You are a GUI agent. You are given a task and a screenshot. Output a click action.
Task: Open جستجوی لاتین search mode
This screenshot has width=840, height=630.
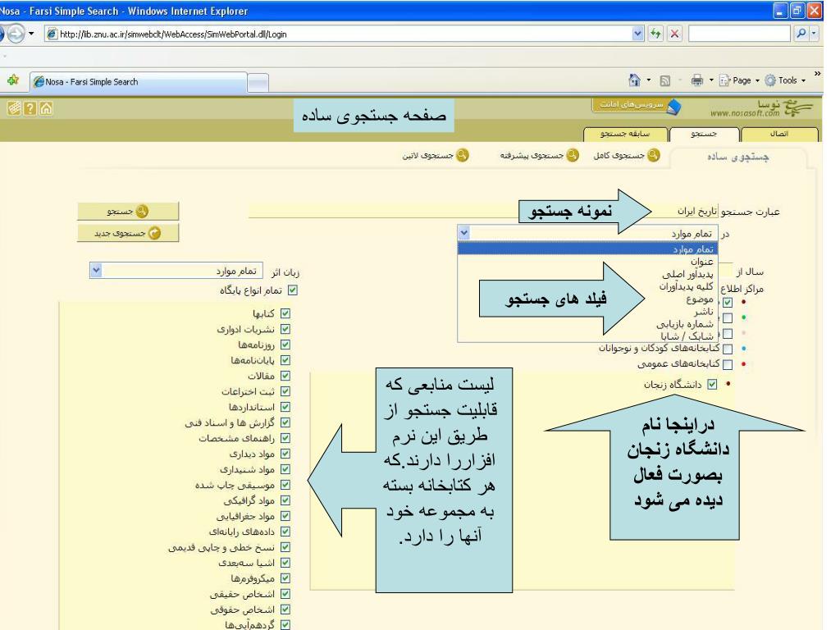click(436, 155)
